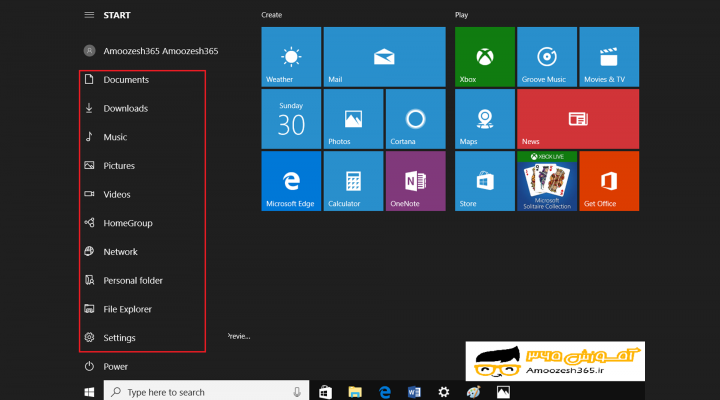
Task: Open File Explorer from the taskbar
Action: (x=355, y=392)
